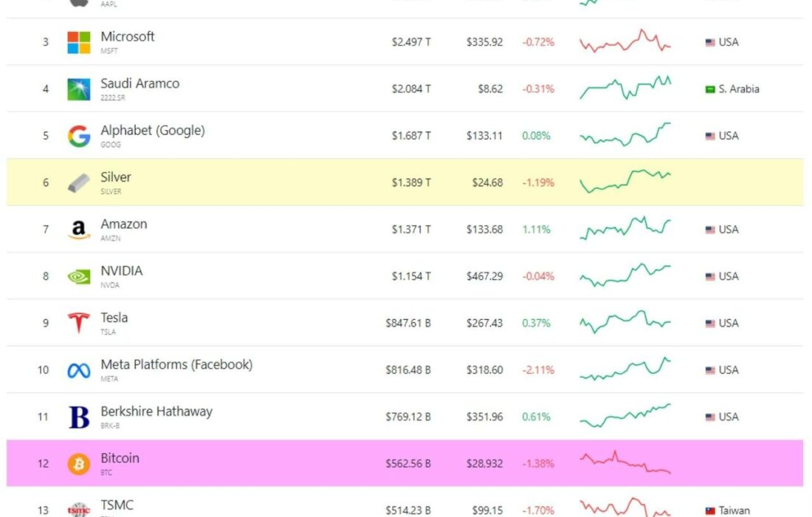Viewport: 812px width, 517px height.
Task: Click the Silver bar icon
Action: [79, 183]
